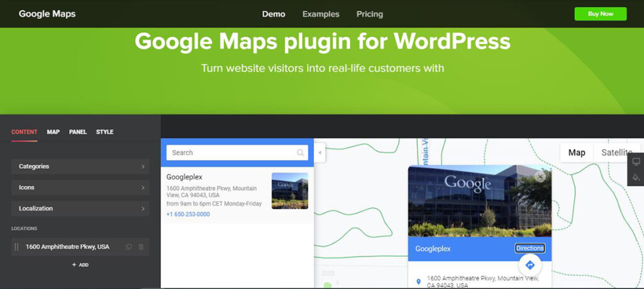644x289 pixels.
Task: Select the desktop preview monitor icon
Action: [x=636, y=161]
